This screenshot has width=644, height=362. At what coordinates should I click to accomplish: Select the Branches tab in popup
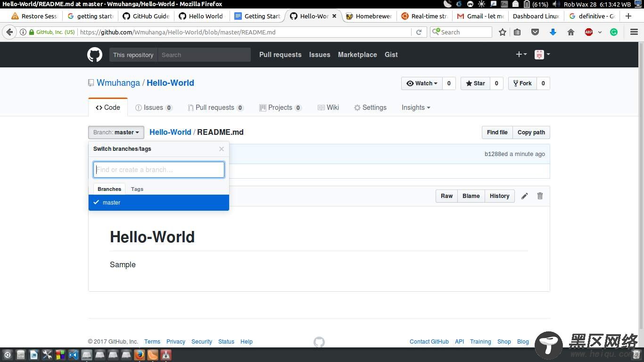point(109,189)
